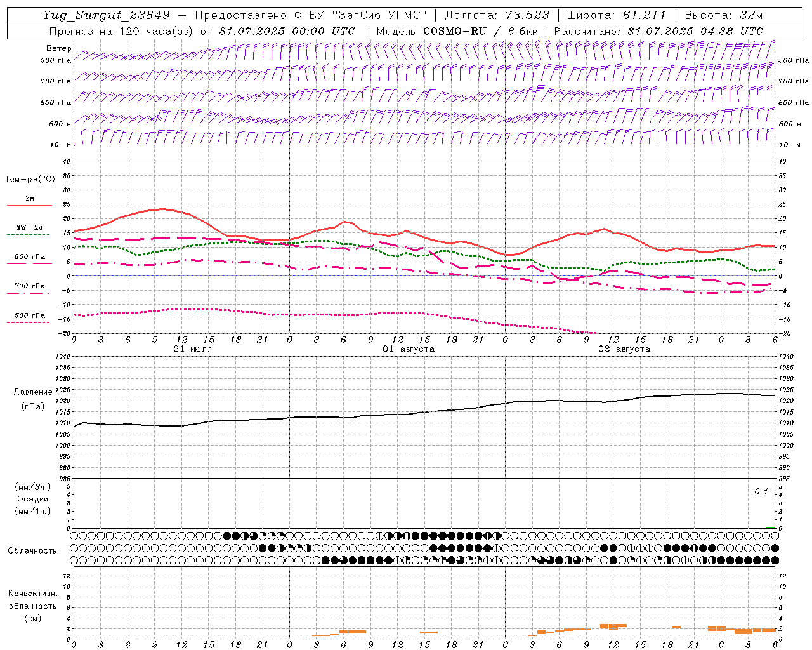
Task: Click the 02 августа date label
Action: [x=624, y=349]
